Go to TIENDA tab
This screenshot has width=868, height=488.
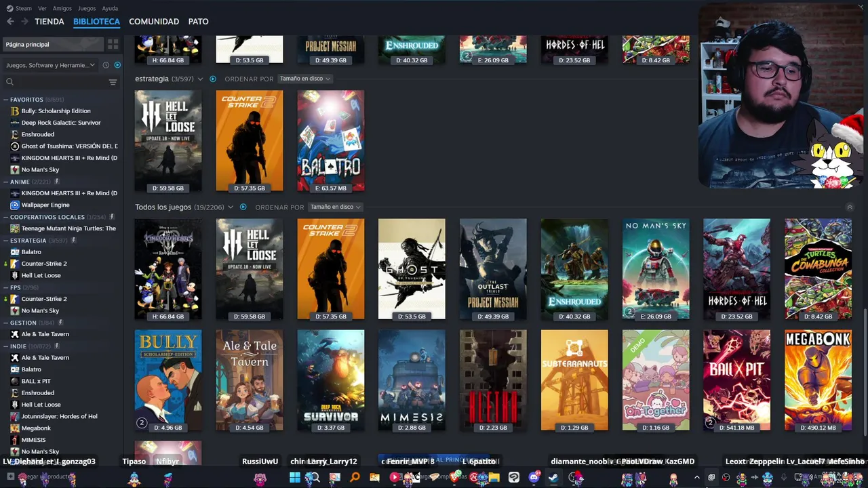pos(50,22)
